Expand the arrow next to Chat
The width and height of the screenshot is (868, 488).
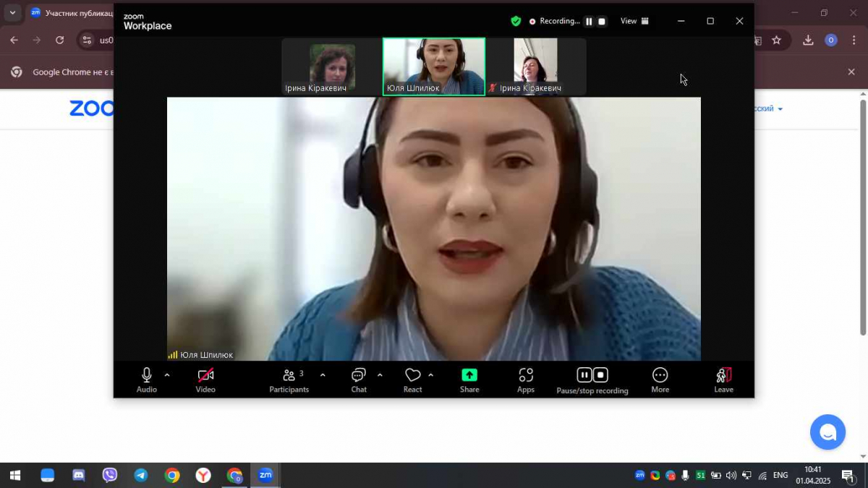click(380, 375)
